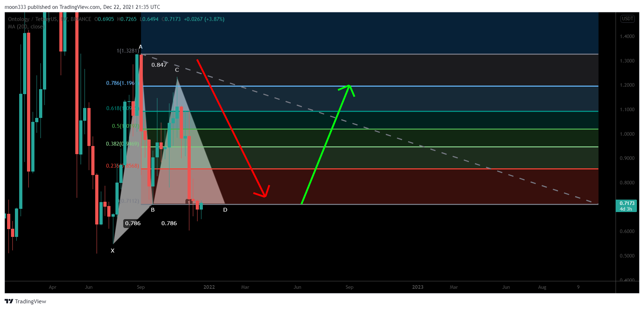Select the Fibonacci label 0.382(0.9469)
Image resolution: width=644 pixels, height=309 pixels.
[123, 144]
